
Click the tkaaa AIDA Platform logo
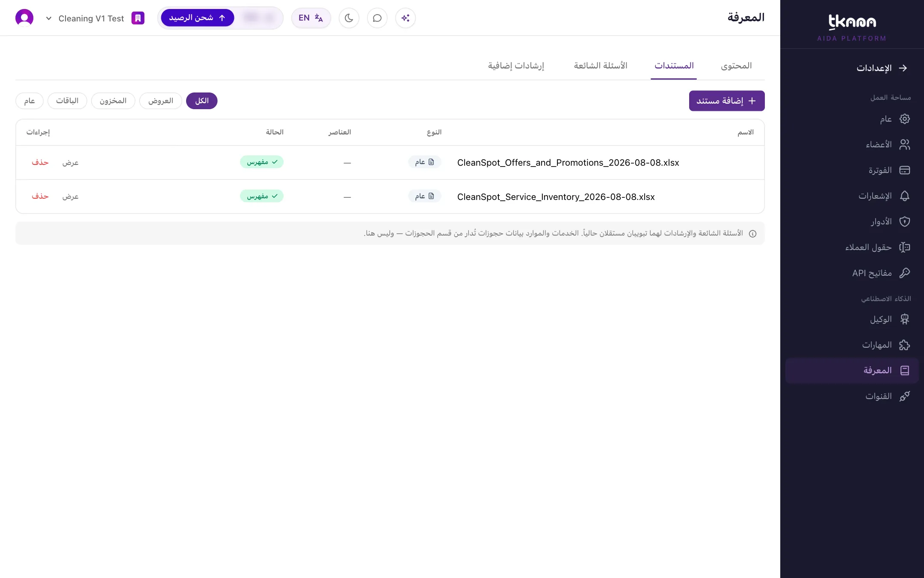coord(852,27)
